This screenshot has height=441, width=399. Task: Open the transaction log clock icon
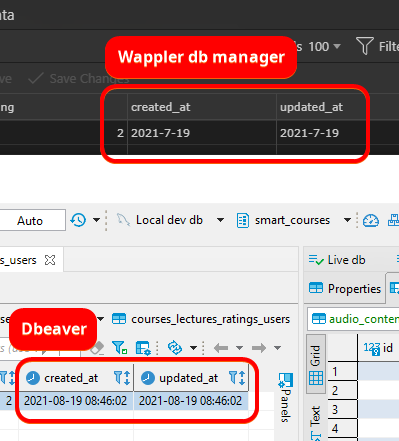pos(78,220)
